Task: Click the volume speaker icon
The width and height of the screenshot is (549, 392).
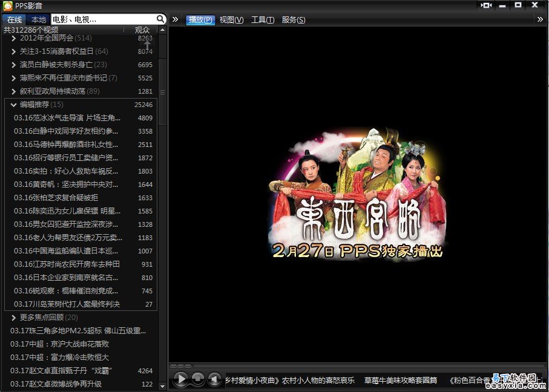Action: pyautogui.click(x=214, y=379)
